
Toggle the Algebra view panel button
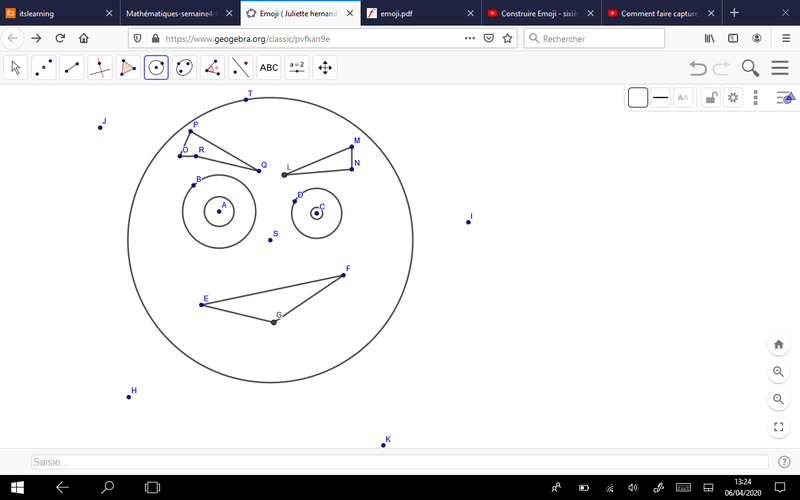[x=785, y=97]
